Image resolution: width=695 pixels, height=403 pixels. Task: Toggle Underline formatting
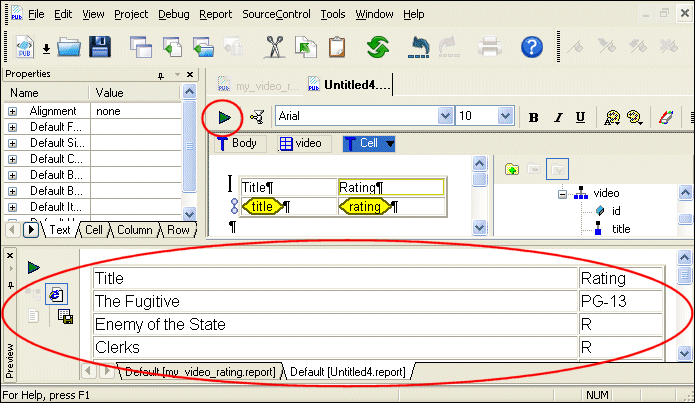tap(581, 117)
